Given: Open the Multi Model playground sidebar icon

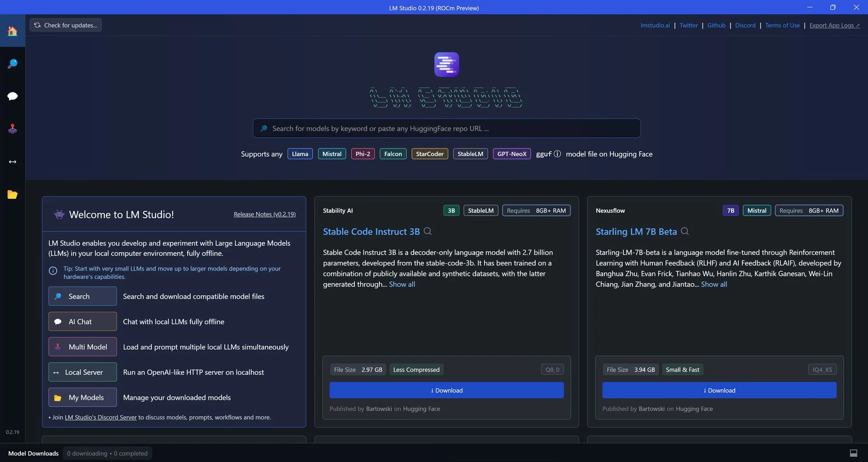Looking at the screenshot, I should tap(13, 129).
